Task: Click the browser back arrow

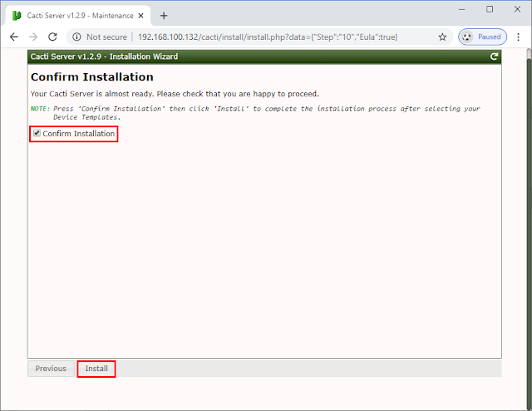Action: tap(14, 37)
